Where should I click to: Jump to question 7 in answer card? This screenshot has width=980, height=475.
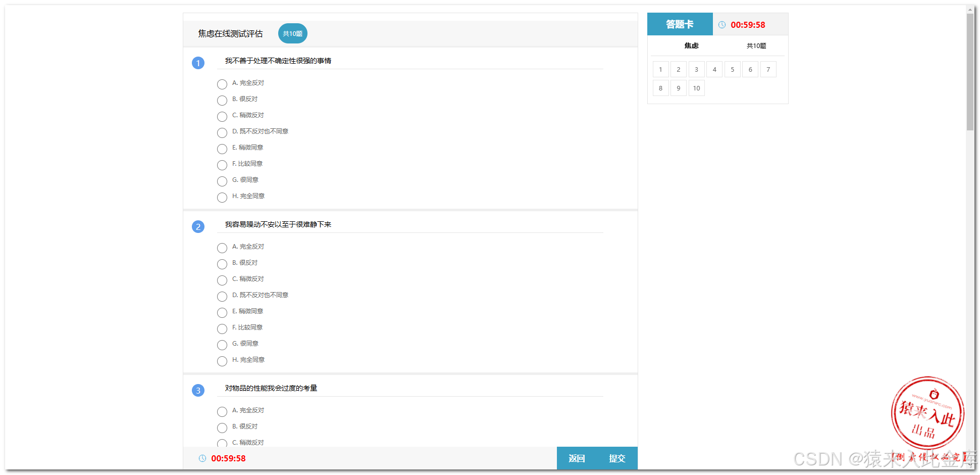click(x=768, y=69)
